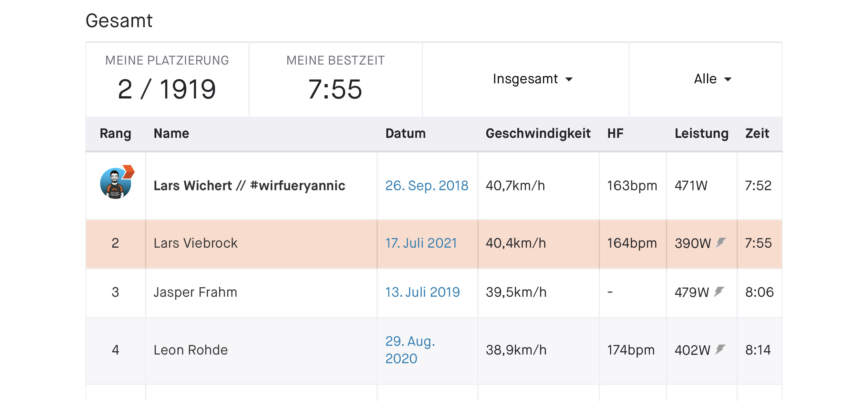Click power meter icon next to 479W
Viewport: 868px width, 401px height.
[x=719, y=292]
